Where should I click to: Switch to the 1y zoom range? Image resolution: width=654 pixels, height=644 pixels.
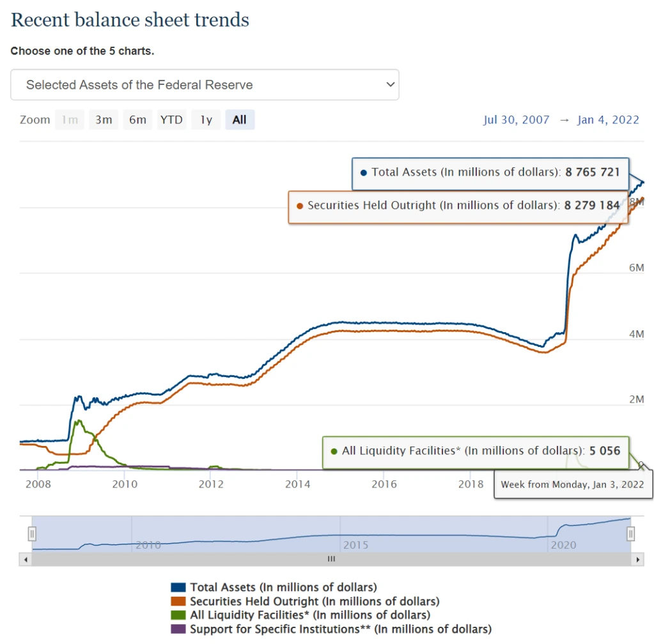[x=205, y=119]
